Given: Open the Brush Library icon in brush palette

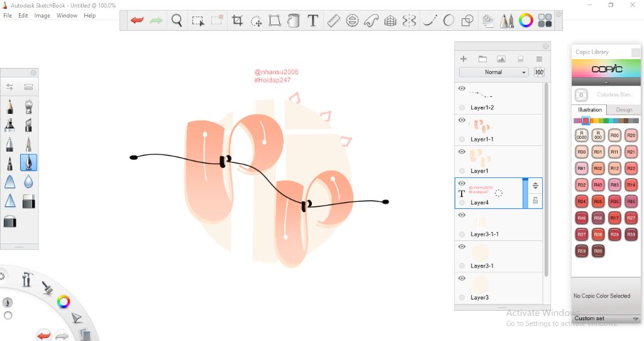Looking at the screenshot, I should 28,87.
